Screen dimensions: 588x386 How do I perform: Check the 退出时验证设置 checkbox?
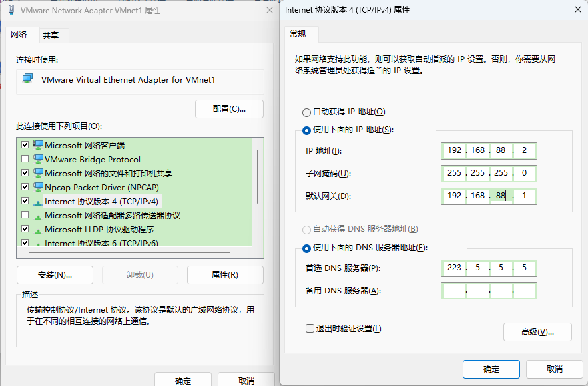(310, 329)
